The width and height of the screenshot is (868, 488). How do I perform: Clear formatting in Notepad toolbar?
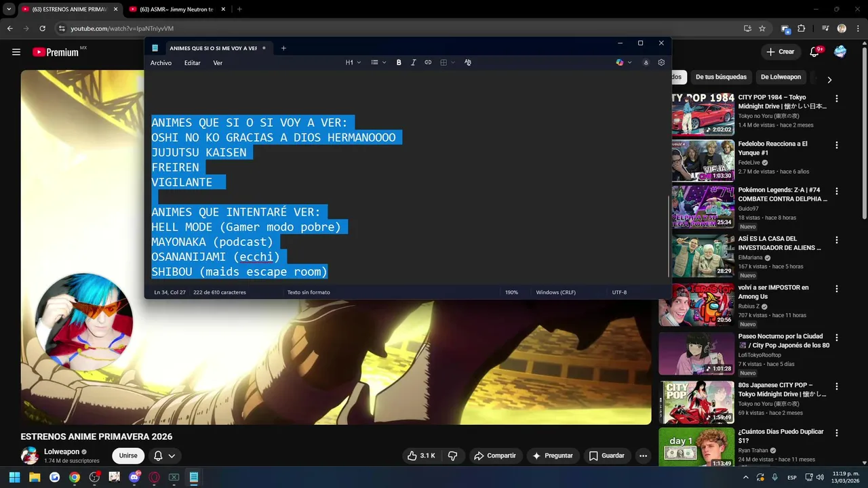tap(468, 62)
